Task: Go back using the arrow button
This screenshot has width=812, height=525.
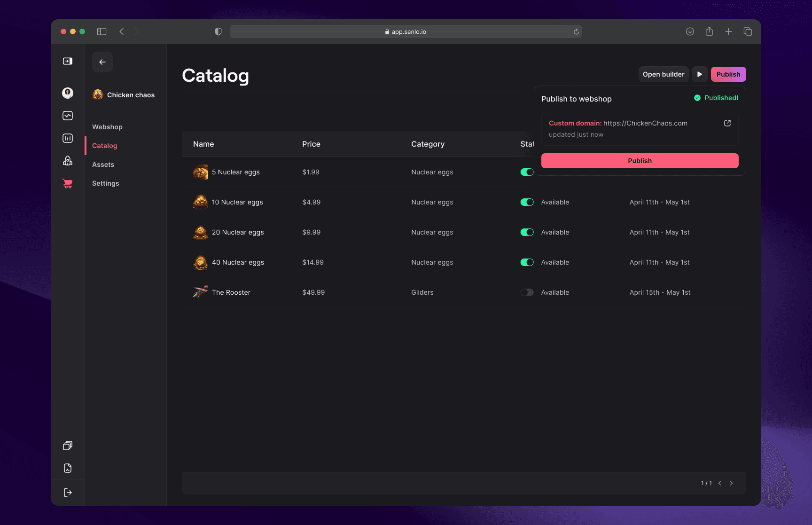Action: [x=102, y=62]
